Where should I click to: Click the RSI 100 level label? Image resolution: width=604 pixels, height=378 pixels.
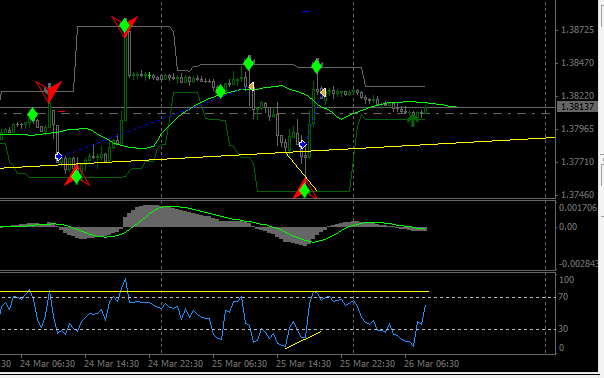click(566, 280)
